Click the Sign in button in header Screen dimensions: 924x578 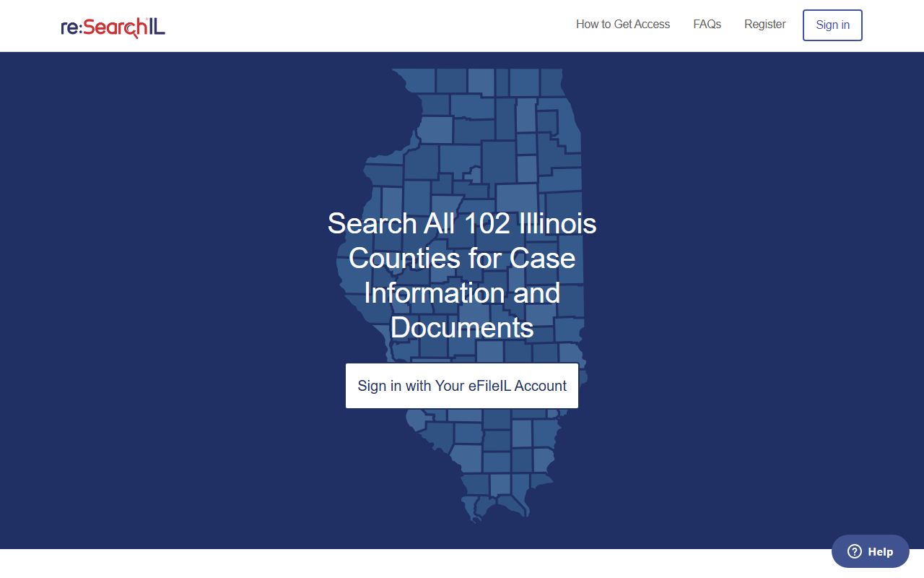(832, 25)
